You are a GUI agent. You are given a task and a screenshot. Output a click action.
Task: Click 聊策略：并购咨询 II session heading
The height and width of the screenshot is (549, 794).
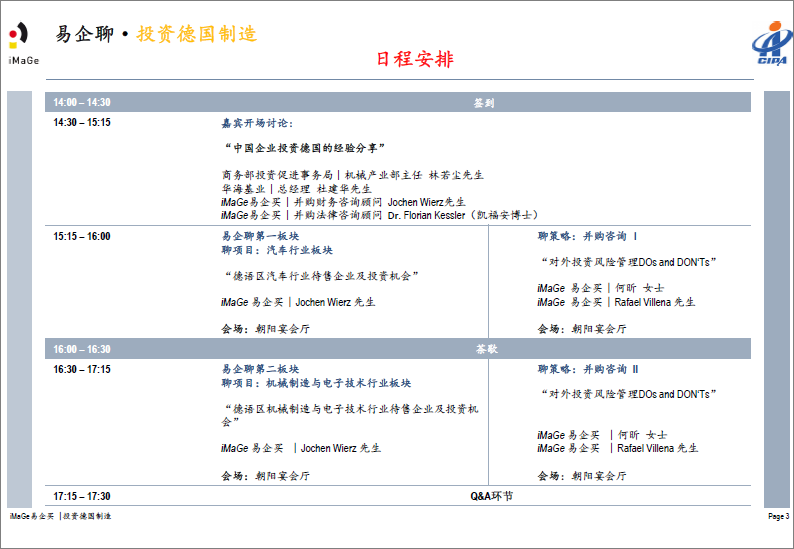click(588, 369)
